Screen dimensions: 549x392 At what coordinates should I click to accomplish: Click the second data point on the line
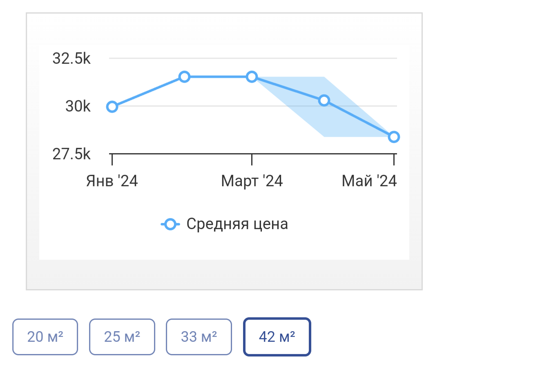pyautogui.click(x=185, y=77)
